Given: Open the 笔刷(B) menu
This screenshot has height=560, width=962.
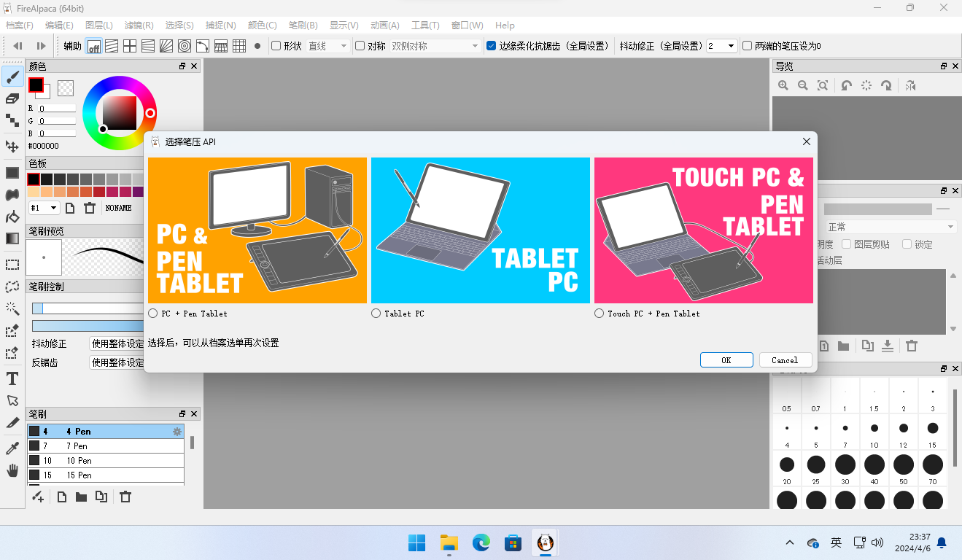Looking at the screenshot, I should click(303, 25).
